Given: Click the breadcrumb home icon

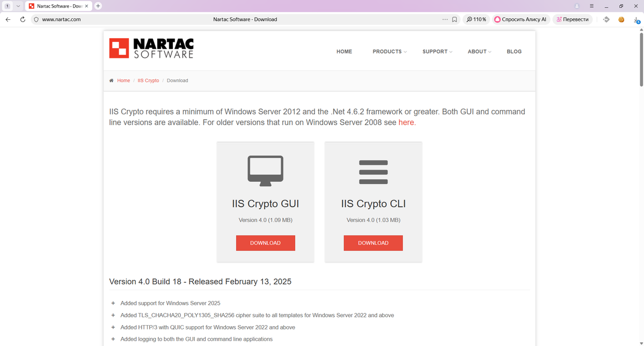Looking at the screenshot, I should click(x=111, y=80).
